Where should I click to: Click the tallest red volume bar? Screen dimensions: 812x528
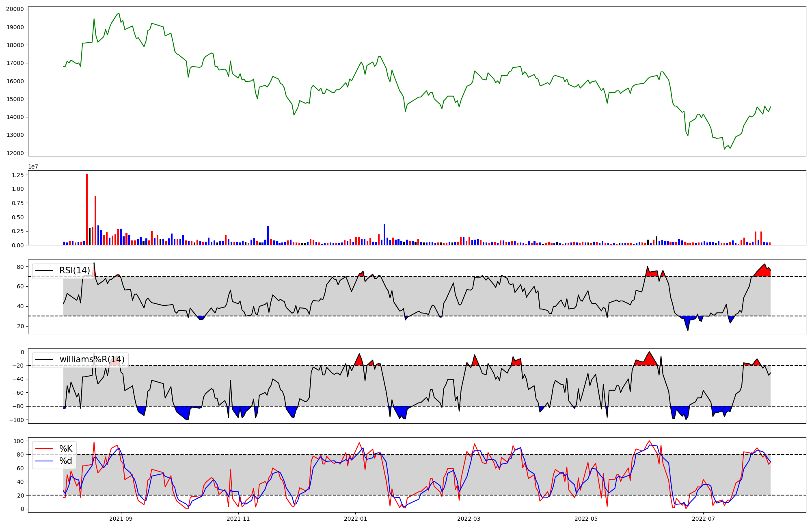coord(87,209)
